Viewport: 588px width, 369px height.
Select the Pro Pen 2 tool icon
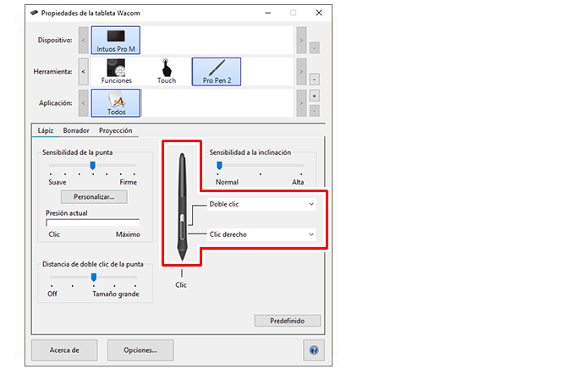(217, 71)
